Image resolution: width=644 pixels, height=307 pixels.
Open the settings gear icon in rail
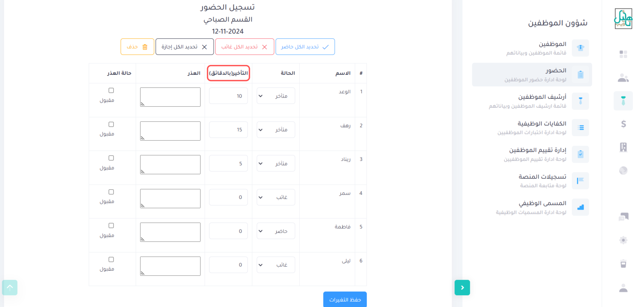(623, 240)
